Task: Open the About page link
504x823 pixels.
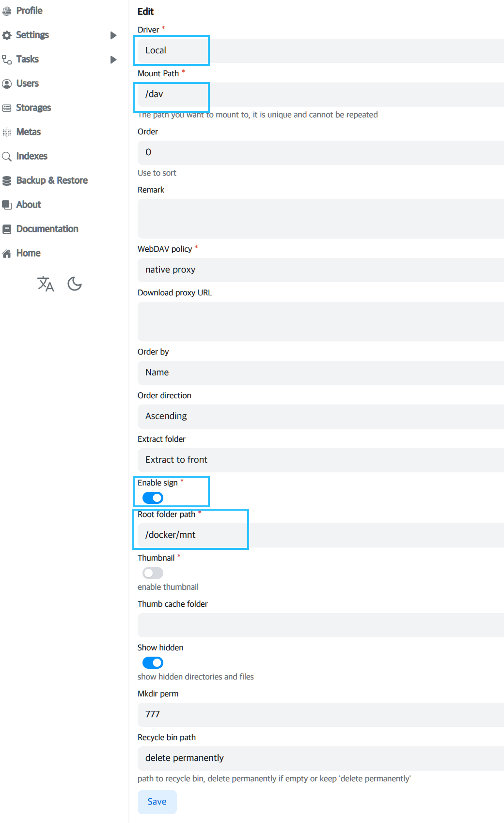Action: point(29,205)
